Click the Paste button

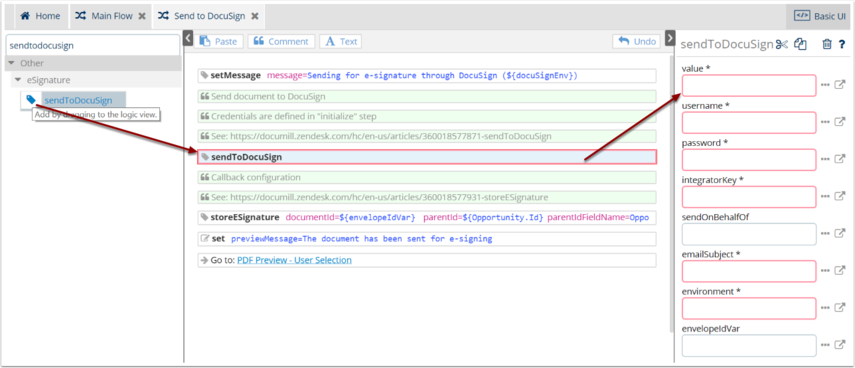[219, 41]
